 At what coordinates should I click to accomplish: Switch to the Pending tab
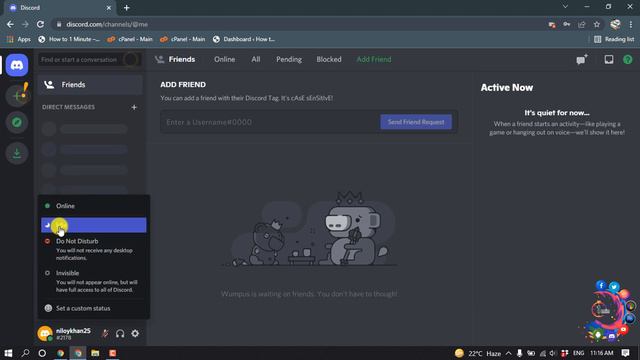tap(289, 60)
